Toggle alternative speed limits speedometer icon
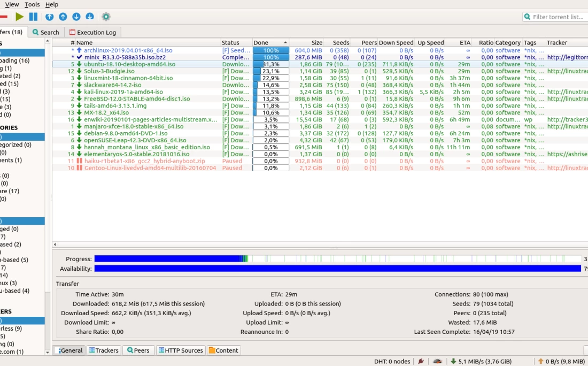588x366 pixels. pyautogui.click(x=437, y=361)
